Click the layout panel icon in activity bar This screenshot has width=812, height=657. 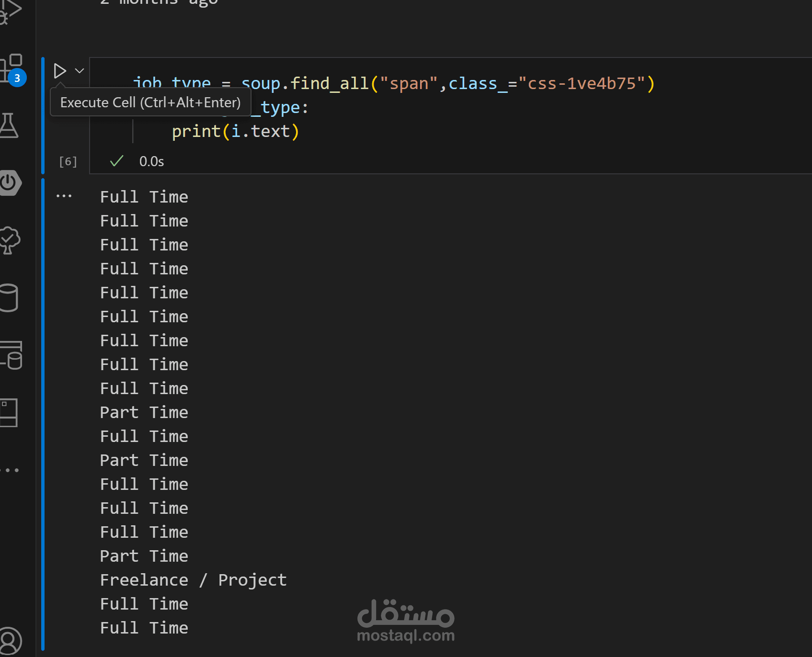point(9,413)
